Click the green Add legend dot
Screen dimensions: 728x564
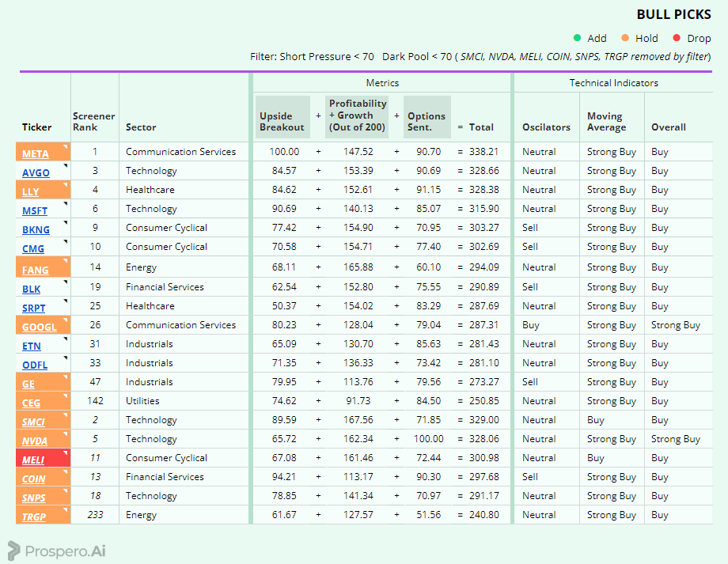coord(577,38)
